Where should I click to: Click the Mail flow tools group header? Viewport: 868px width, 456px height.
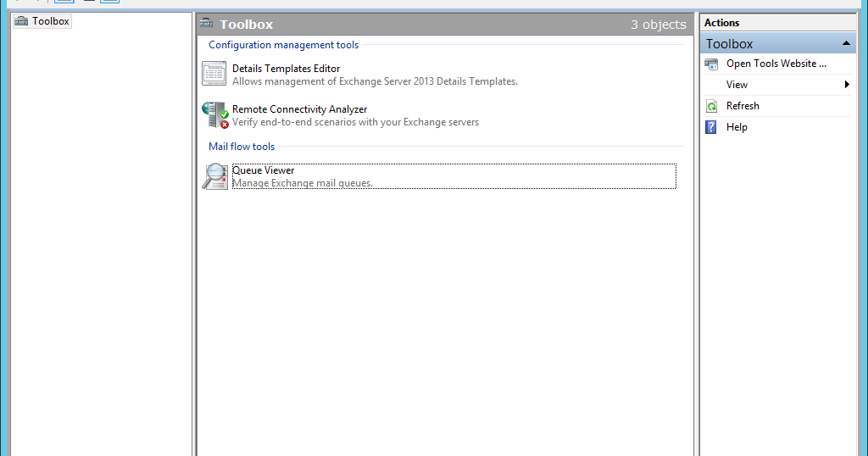[x=242, y=147]
